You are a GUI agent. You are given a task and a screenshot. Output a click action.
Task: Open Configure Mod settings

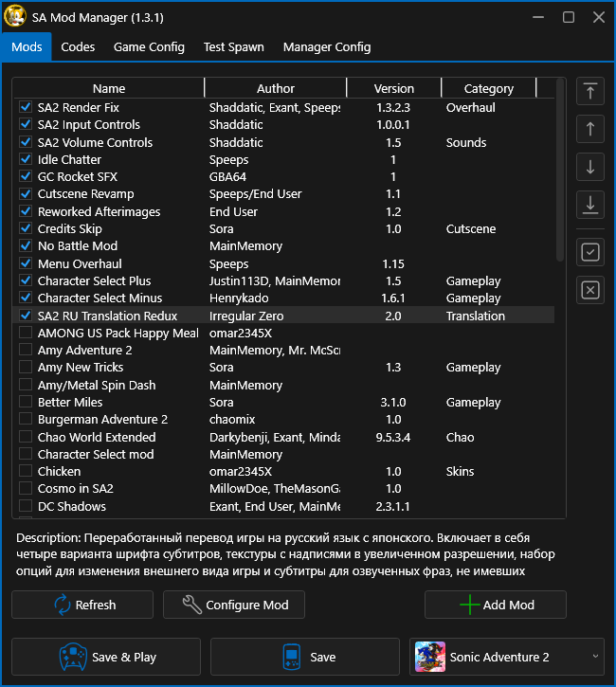tap(234, 605)
